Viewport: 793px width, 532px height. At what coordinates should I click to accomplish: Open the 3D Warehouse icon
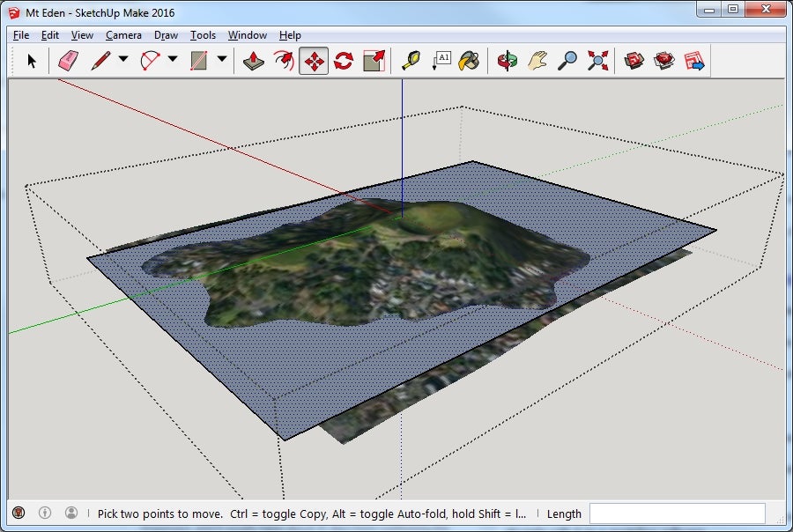point(634,60)
